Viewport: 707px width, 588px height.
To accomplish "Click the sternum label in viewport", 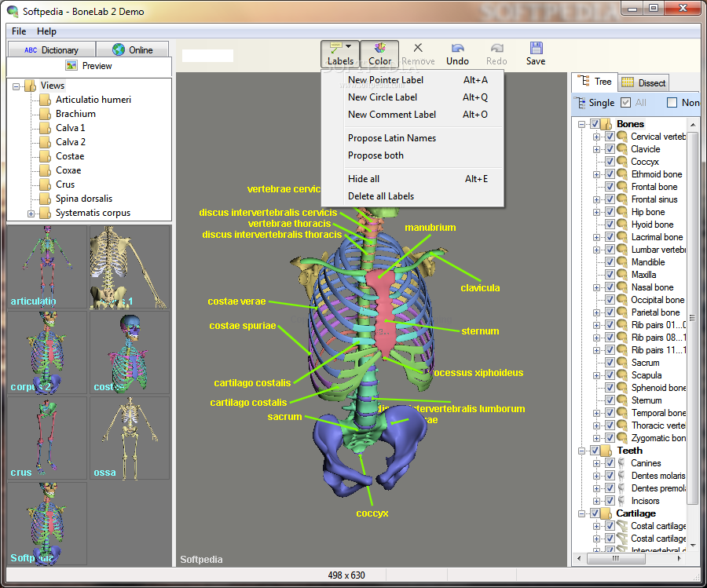I will click(x=480, y=331).
